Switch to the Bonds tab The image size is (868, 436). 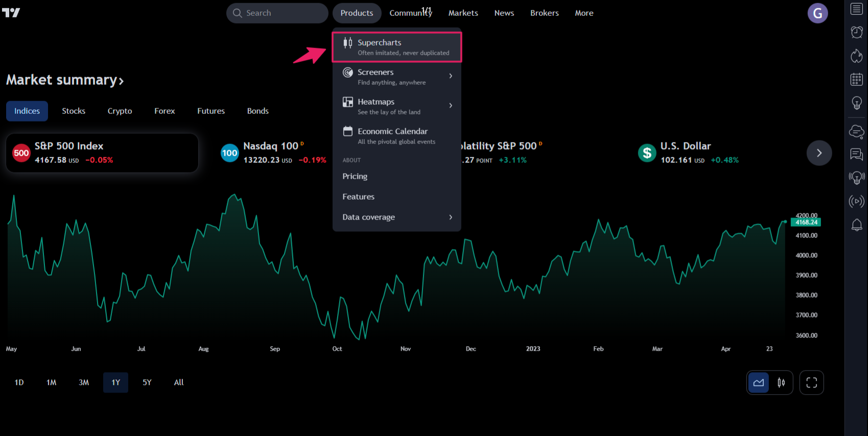click(x=258, y=111)
